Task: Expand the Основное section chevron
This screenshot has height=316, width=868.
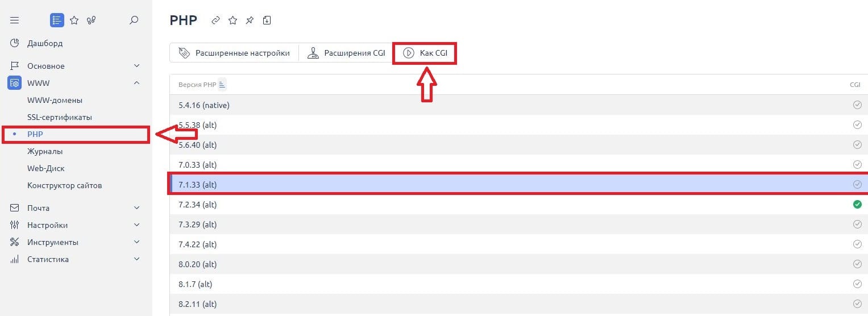Action: coord(136,66)
